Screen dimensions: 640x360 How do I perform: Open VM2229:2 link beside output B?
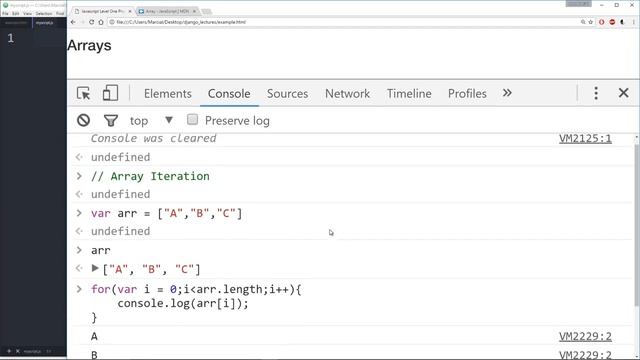click(x=585, y=355)
